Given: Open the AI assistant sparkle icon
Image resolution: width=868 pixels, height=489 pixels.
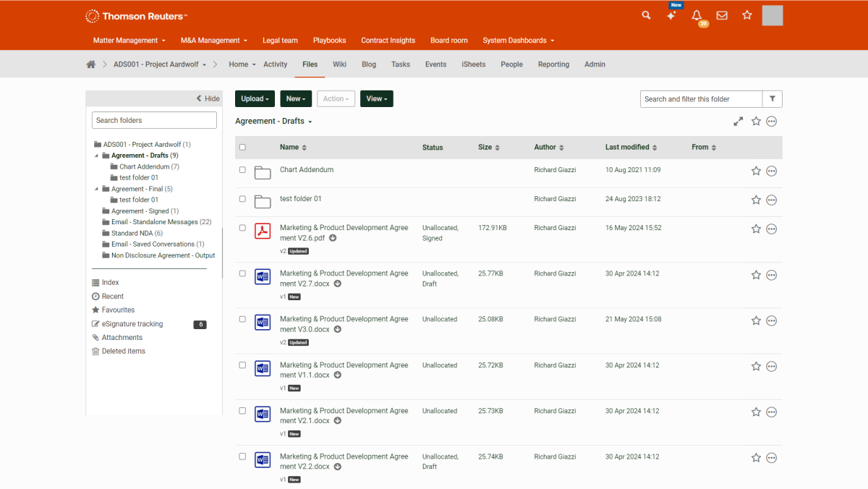Looking at the screenshot, I should pos(671,15).
